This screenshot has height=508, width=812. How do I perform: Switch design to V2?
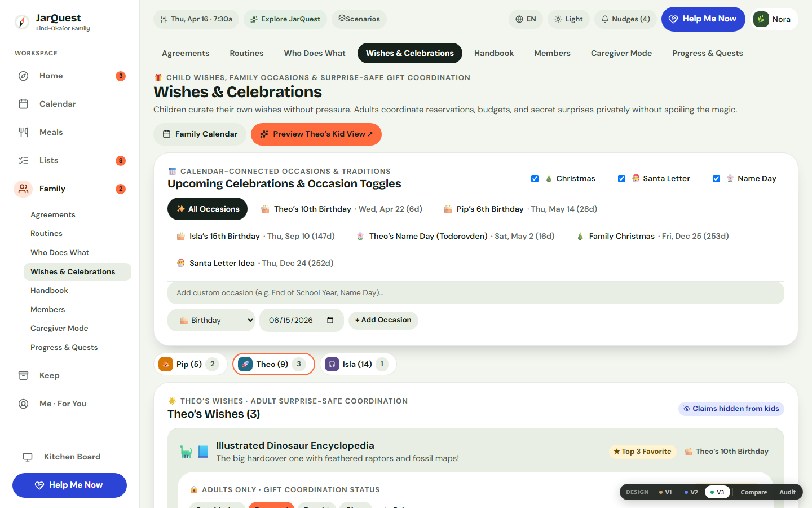tap(691, 492)
